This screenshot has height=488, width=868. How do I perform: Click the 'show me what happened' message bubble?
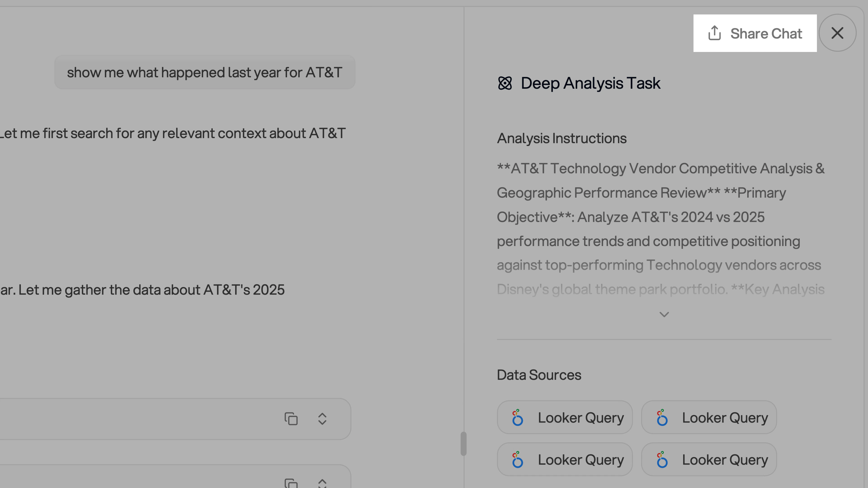(205, 72)
